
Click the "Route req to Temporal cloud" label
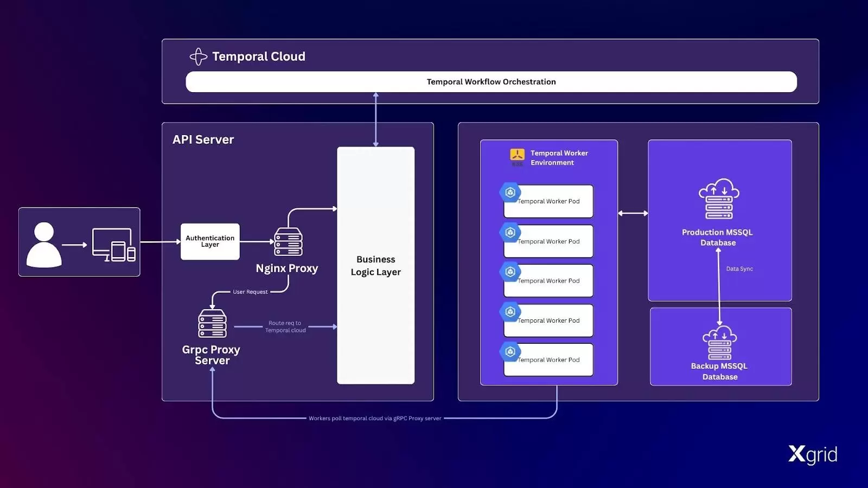[x=285, y=326]
